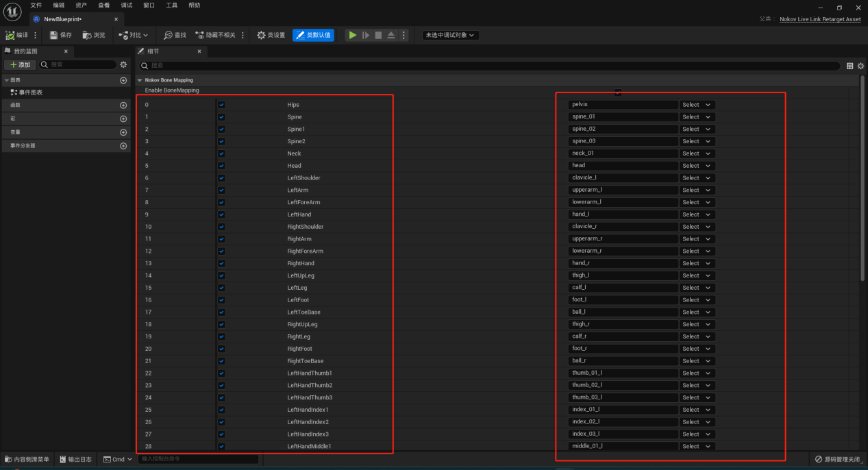Open the 查找 find tool
Image resolution: width=868 pixels, height=470 pixels.
pos(175,35)
